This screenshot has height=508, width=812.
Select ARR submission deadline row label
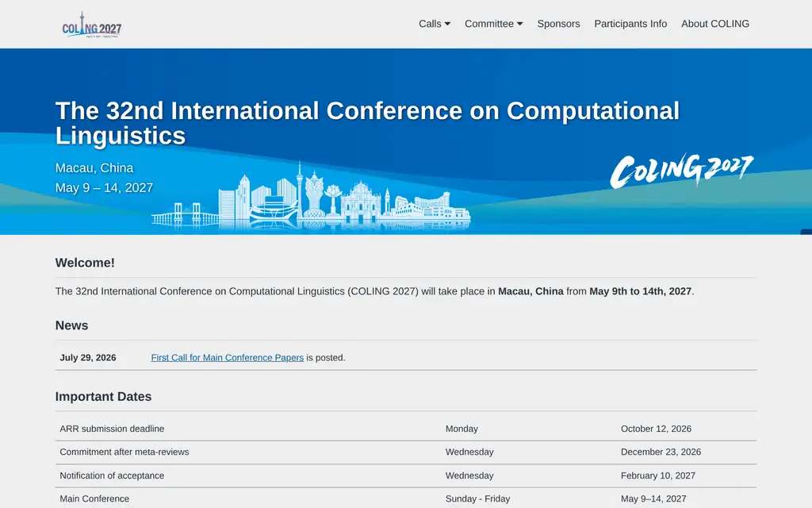click(112, 429)
